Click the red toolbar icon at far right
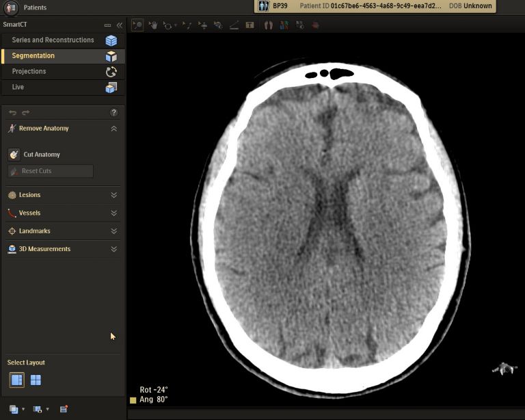This screenshot has height=420, width=525. point(315,25)
